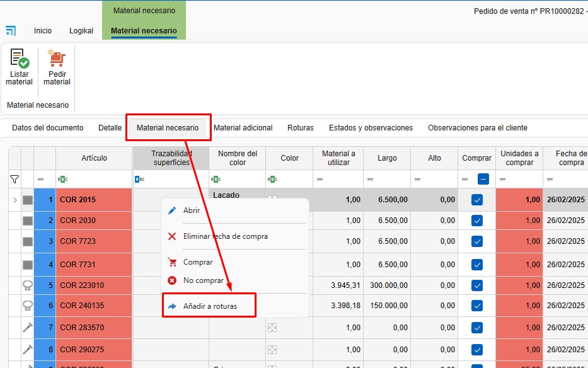This screenshot has width=588, height=368.
Task: Open the Estados y observaciones tab
Action: pos(371,128)
